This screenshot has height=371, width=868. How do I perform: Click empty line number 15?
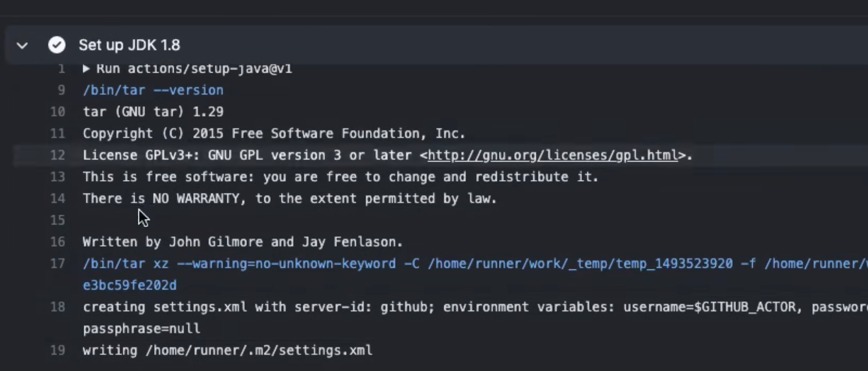coord(58,220)
